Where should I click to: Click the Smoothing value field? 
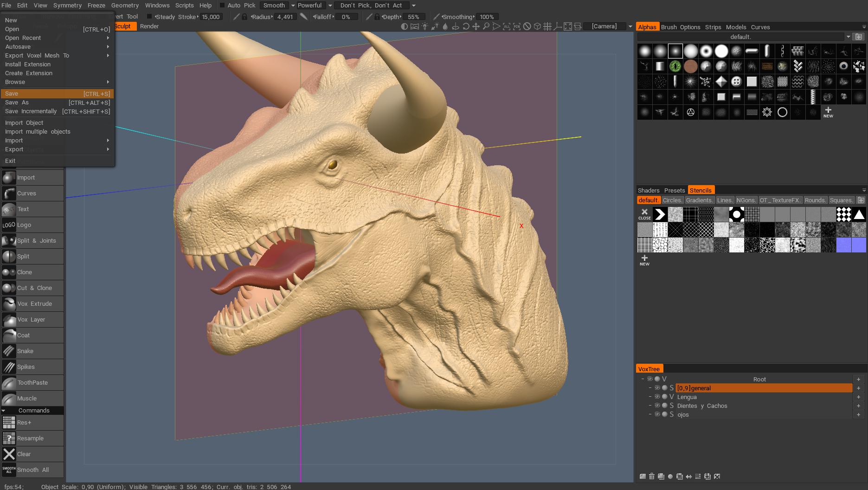487,17
